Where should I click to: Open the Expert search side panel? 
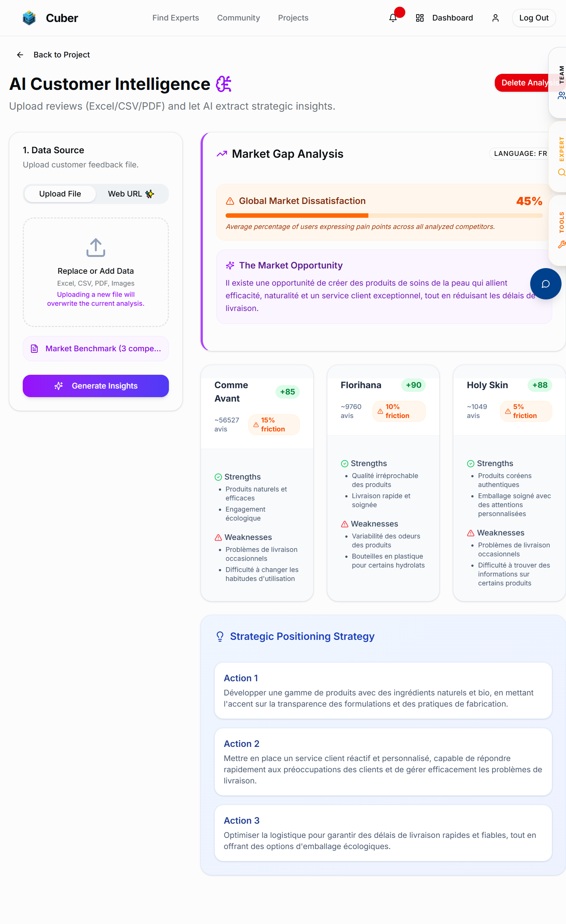coord(561,172)
